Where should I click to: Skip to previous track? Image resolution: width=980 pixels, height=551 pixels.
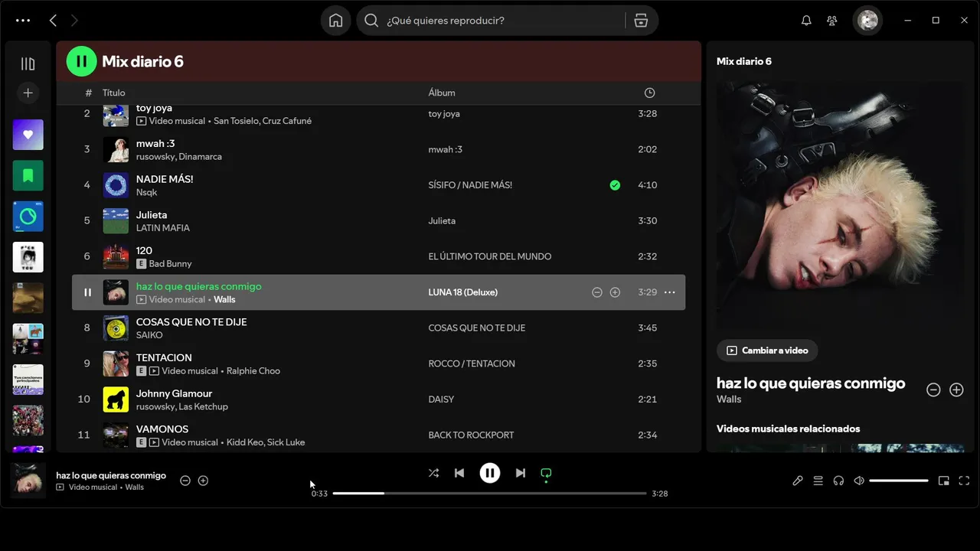click(459, 473)
